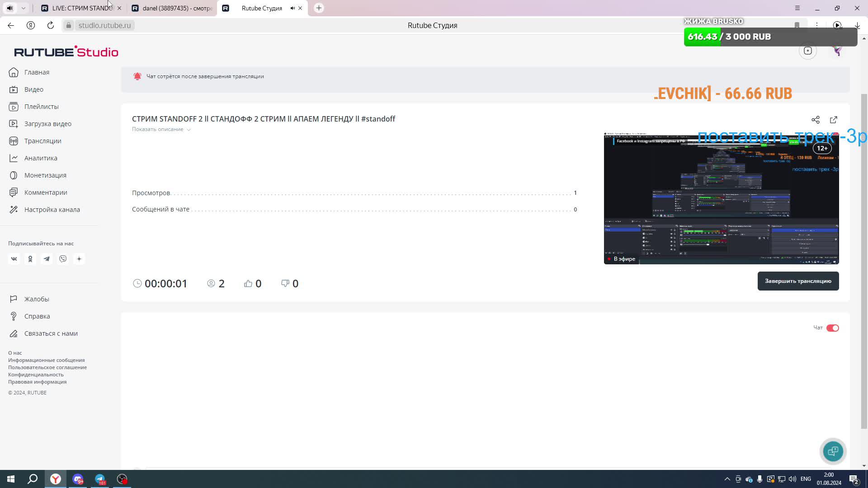Close the Rutube Студия tab

(300, 8)
